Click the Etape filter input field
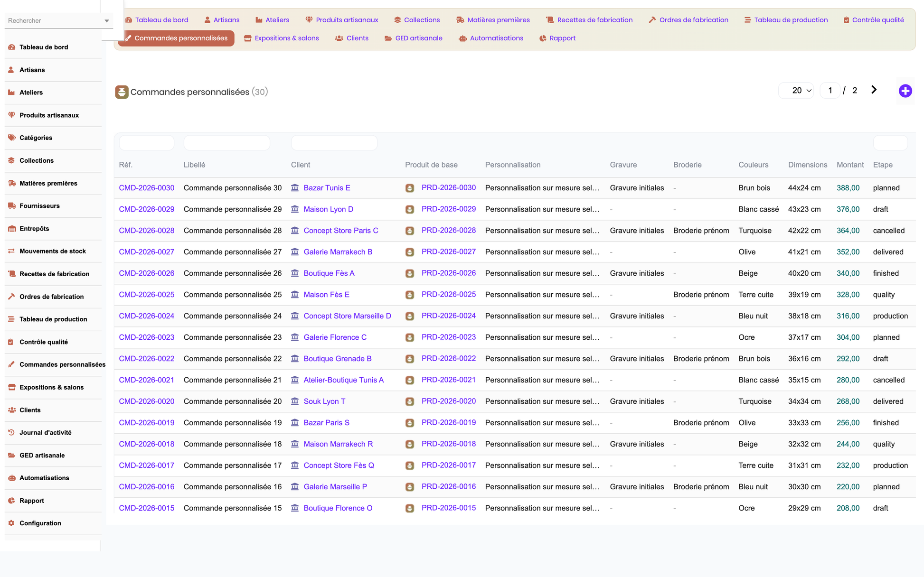 890,142
